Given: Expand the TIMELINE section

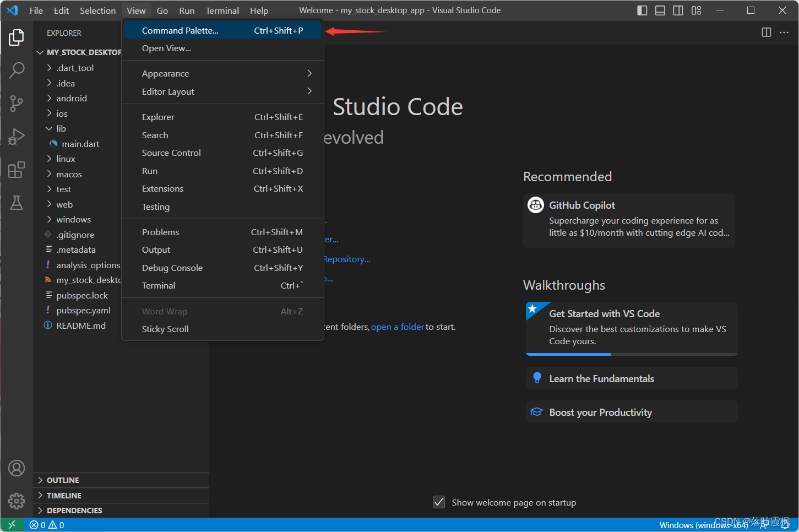Looking at the screenshot, I should tap(121, 496).
